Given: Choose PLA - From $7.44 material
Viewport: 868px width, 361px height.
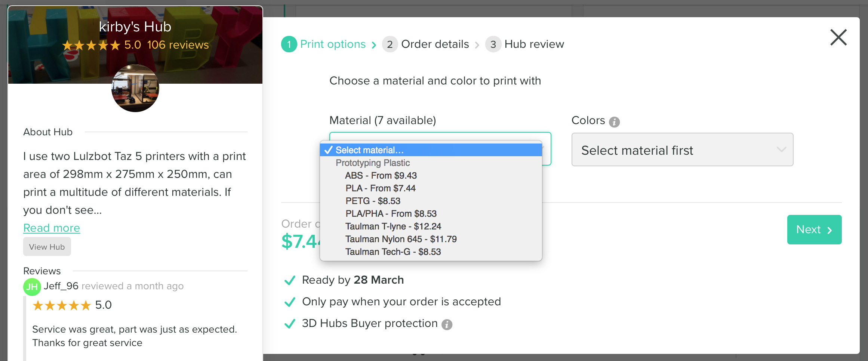Looking at the screenshot, I should [380, 188].
